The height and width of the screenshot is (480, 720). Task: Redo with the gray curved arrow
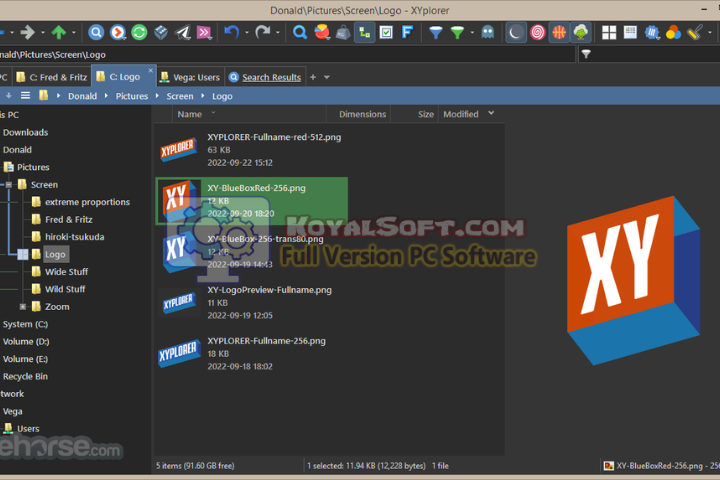coord(263,32)
